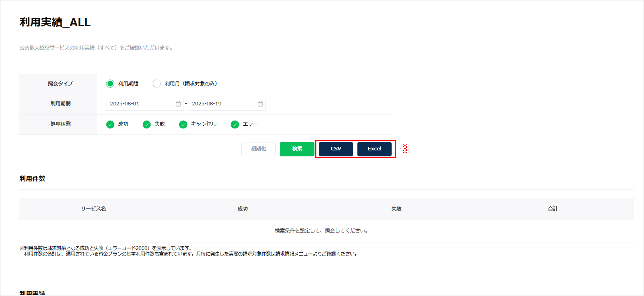This screenshot has width=644, height=296.
Task: Click the サービス名 column header
Action: tap(93, 209)
